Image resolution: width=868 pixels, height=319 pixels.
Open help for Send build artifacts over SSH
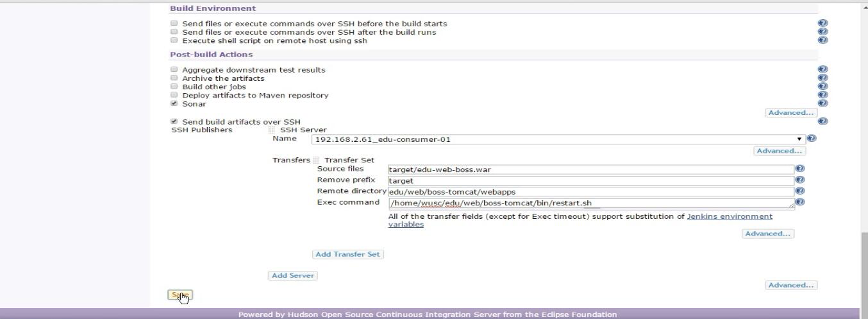click(823, 121)
